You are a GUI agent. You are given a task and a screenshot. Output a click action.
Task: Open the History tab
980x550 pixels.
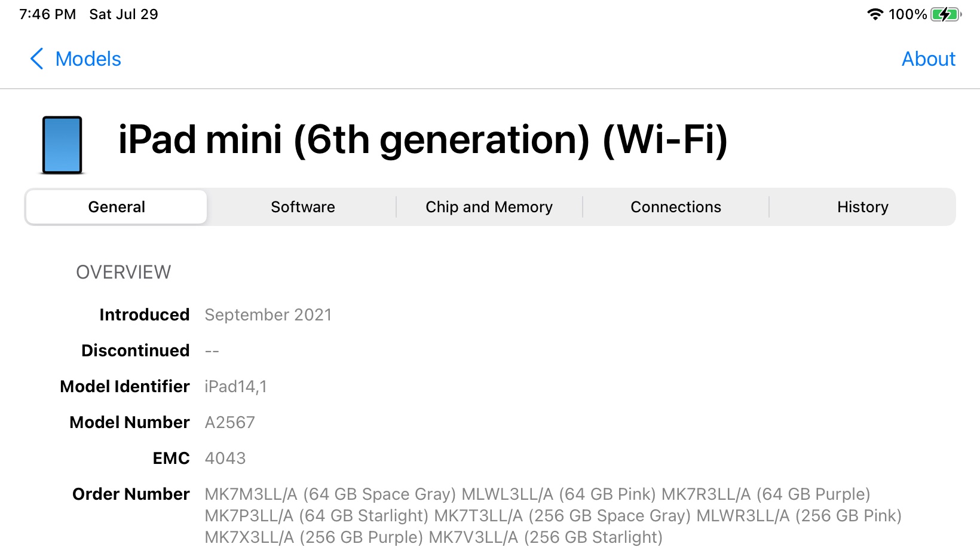tap(862, 207)
